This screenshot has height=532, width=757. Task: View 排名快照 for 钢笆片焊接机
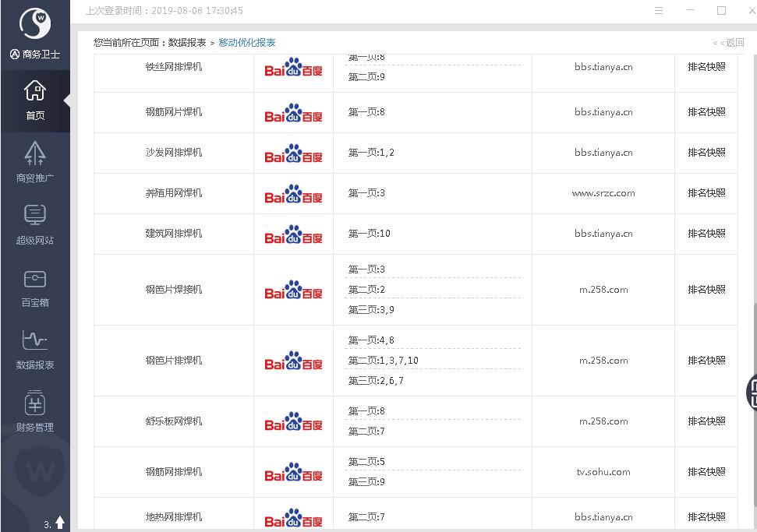[706, 290]
